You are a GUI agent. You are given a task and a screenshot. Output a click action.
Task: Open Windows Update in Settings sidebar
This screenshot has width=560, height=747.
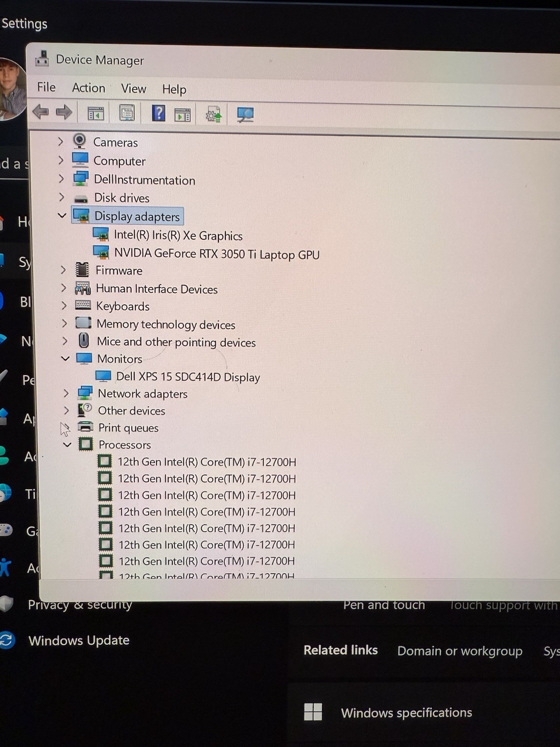coord(79,640)
